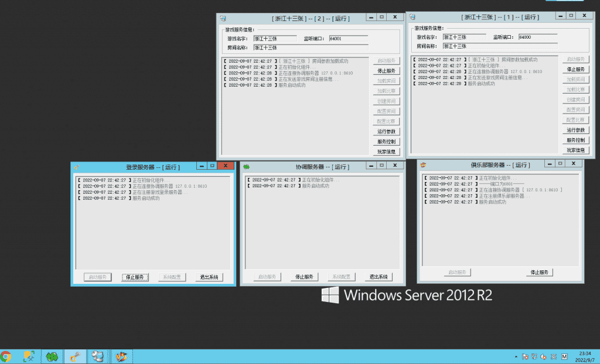Click the yellow tools icon beside Chrome in taskbar
The image size is (600, 364).
(x=29, y=356)
